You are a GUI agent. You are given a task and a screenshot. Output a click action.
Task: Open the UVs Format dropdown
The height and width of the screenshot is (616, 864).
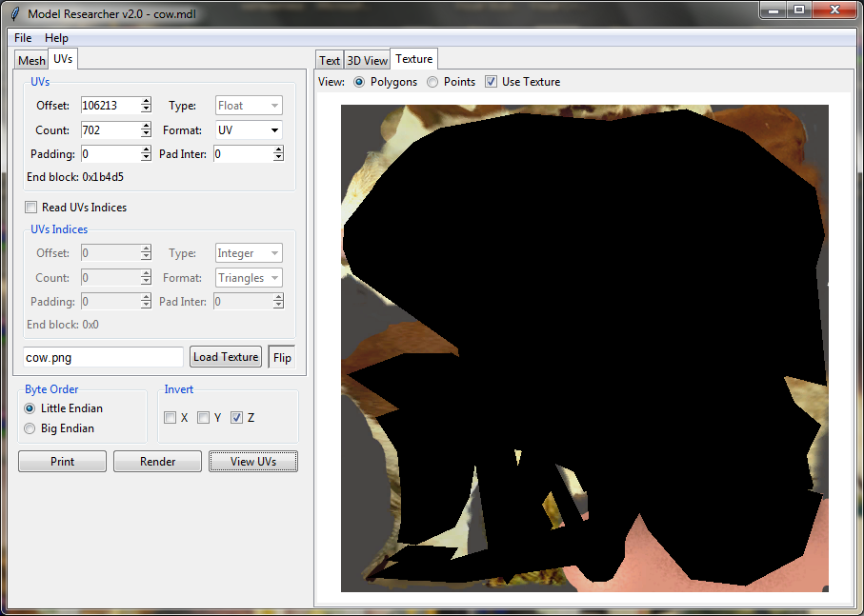(249, 130)
